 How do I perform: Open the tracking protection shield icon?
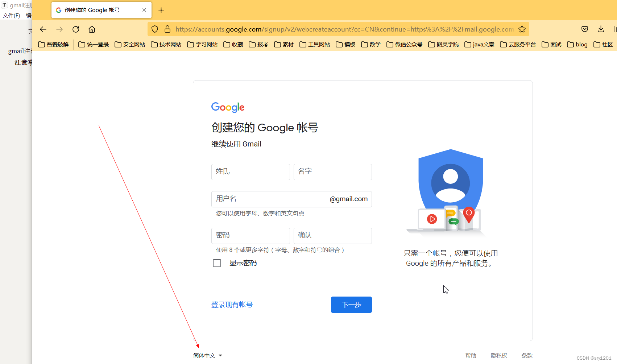155,29
